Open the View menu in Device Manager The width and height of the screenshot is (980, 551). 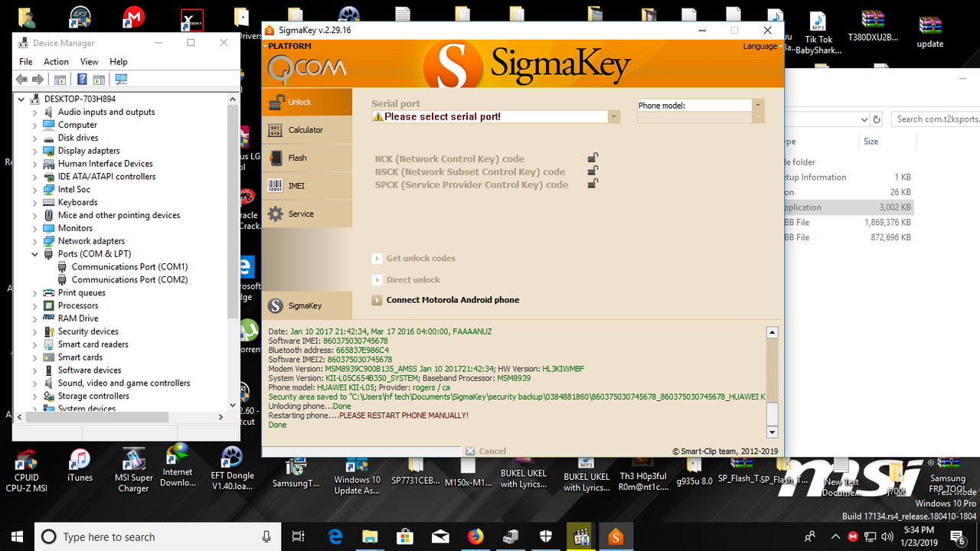pos(89,61)
